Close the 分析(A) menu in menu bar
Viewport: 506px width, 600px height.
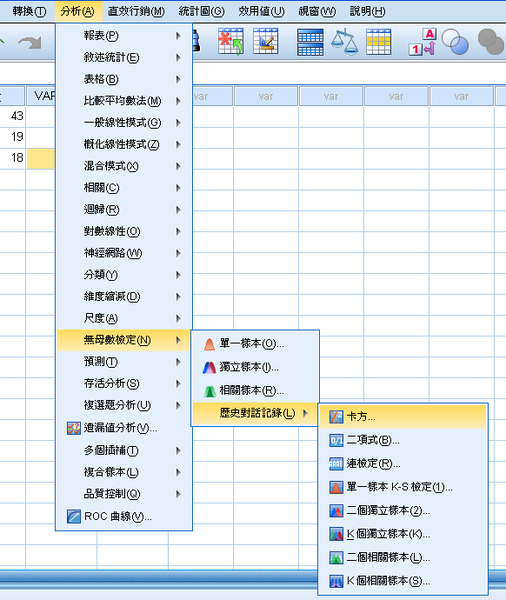[78, 11]
